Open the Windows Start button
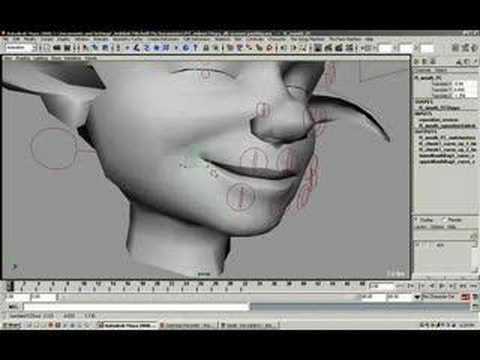The image size is (480, 360). pyautogui.click(x=12, y=325)
